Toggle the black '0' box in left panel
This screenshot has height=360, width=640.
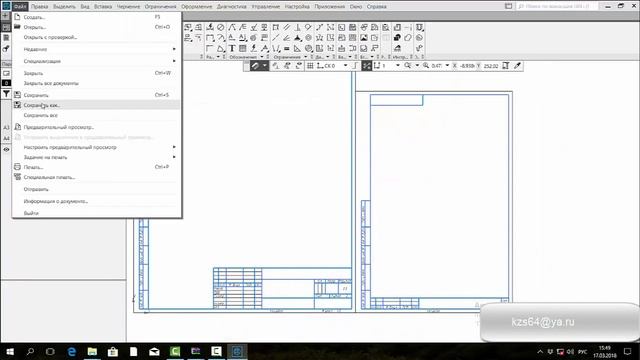click(6, 83)
